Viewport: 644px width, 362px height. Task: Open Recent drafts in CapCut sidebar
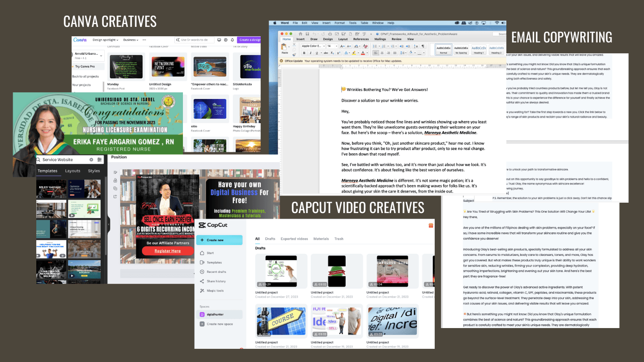[x=216, y=272]
